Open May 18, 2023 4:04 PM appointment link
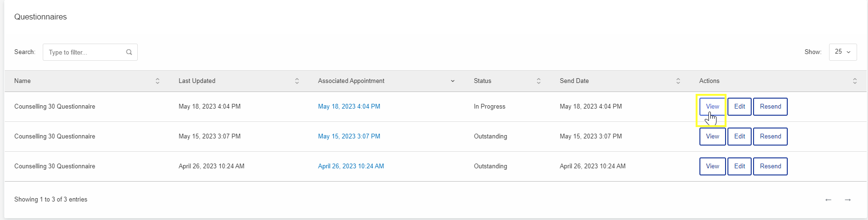Screen dimensions: 868x220 pos(349,107)
